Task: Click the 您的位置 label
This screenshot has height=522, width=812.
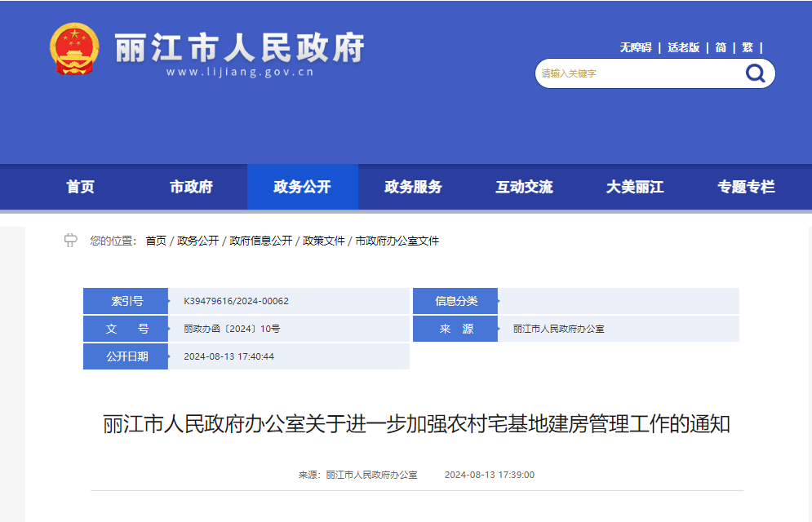Action: pyautogui.click(x=113, y=241)
